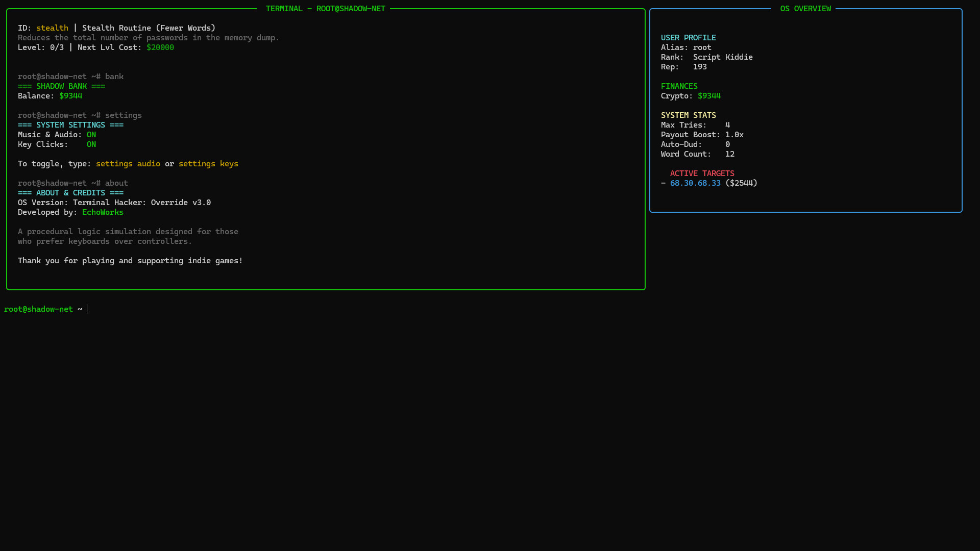Select the Script Kiddie rank label
The width and height of the screenshot is (980, 551).
(722, 57)
